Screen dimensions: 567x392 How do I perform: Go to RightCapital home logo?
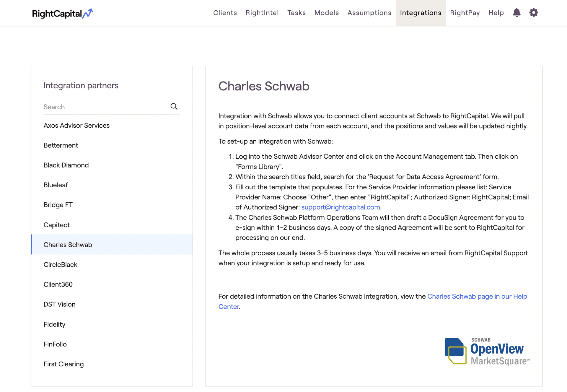coord(62,13)
